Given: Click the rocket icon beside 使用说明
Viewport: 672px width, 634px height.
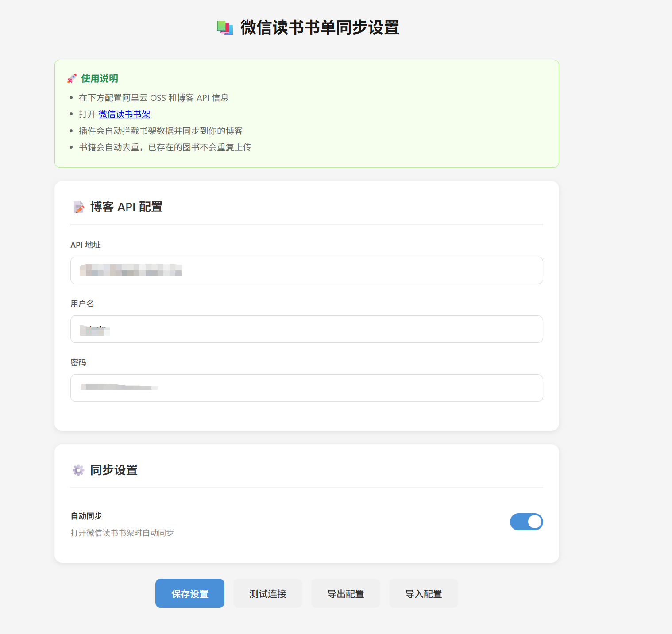Looking at the screenshot, I should 72,79.
